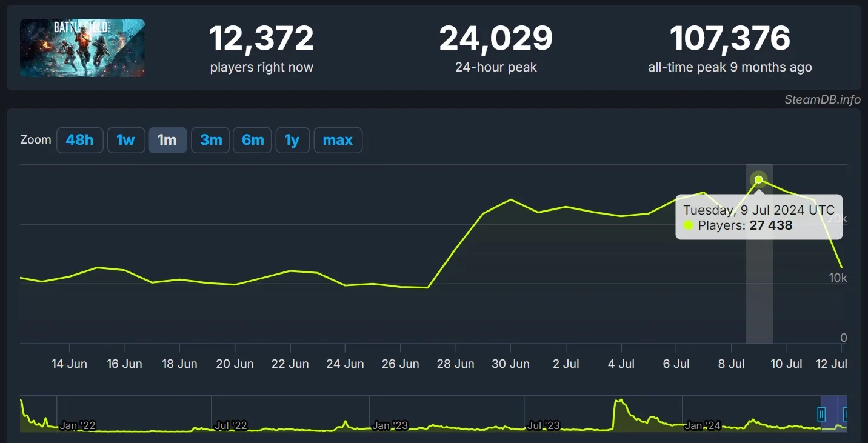Select the 6m zoom range

[x=252, y=140]
